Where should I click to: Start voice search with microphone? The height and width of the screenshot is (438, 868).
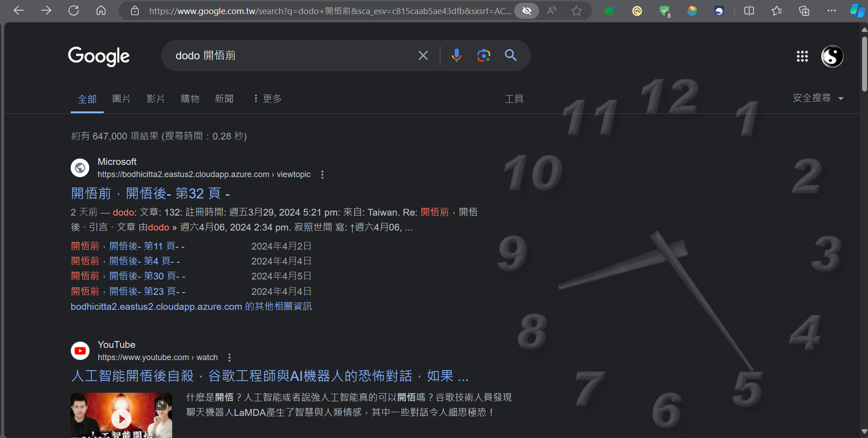[x=456, y=55]
